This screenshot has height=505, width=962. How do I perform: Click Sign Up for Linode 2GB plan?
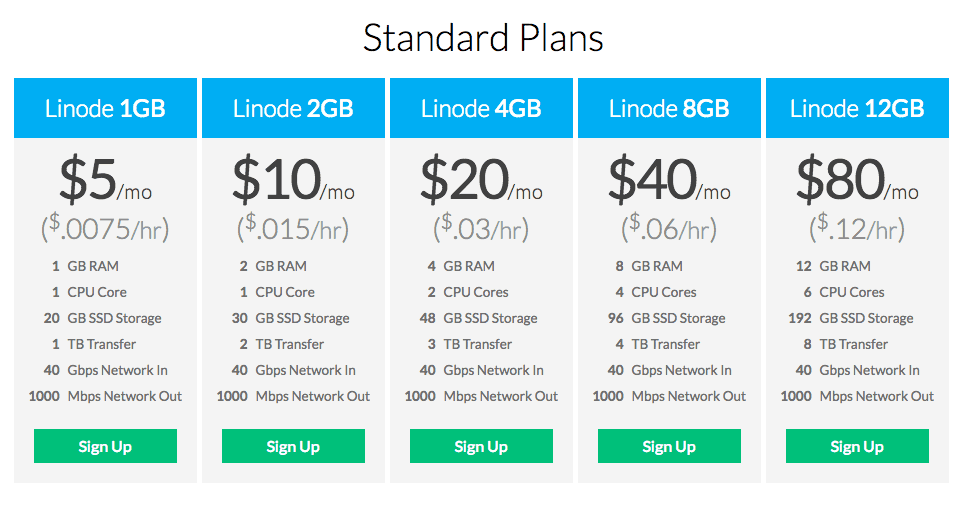pos(293,446)
